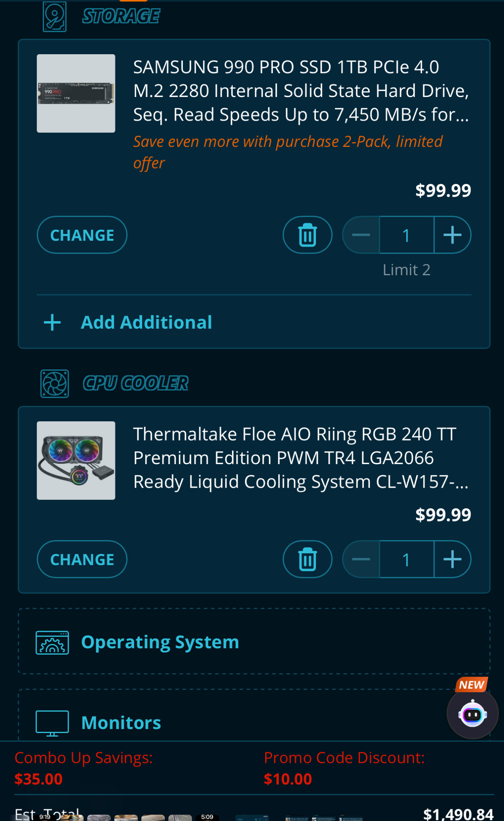
Task: Delete the Samsung 990 PRO SSD item
Action: click(x=307, y=235)
